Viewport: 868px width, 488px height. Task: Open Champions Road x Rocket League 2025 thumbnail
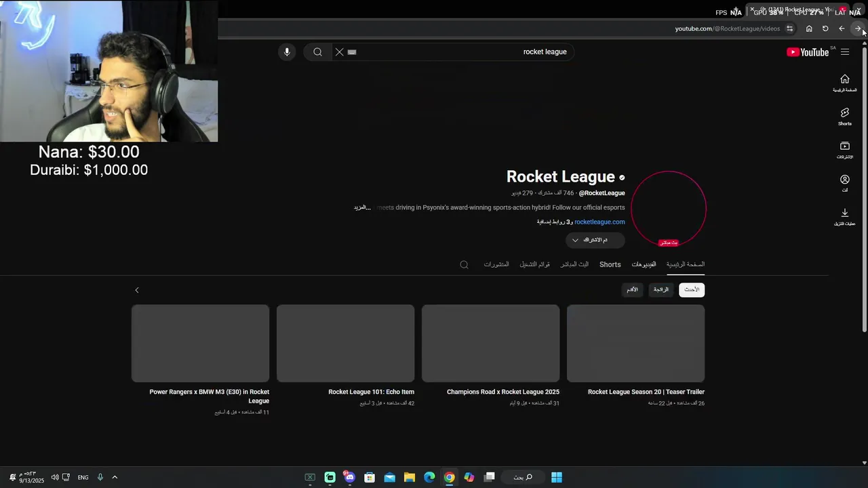490,344
